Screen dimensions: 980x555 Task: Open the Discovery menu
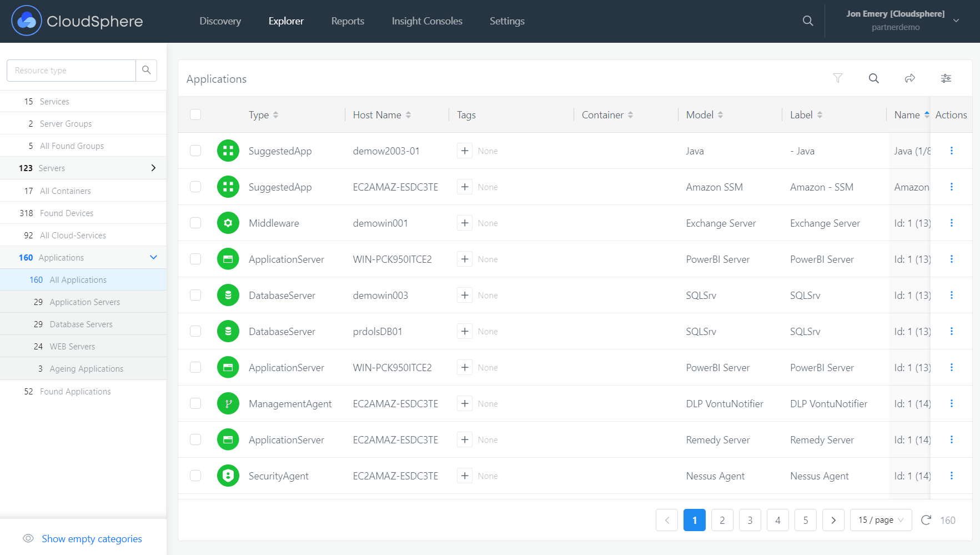coord(220,21)
